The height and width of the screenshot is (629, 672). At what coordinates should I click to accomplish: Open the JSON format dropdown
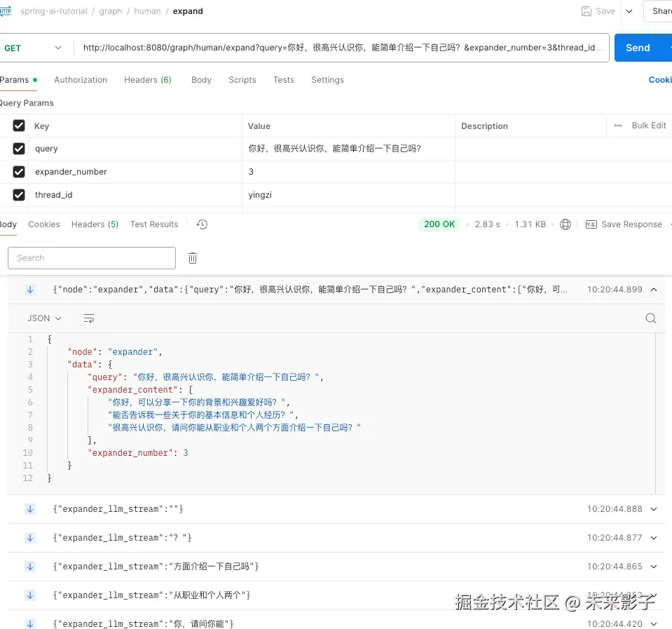[44, 318]
